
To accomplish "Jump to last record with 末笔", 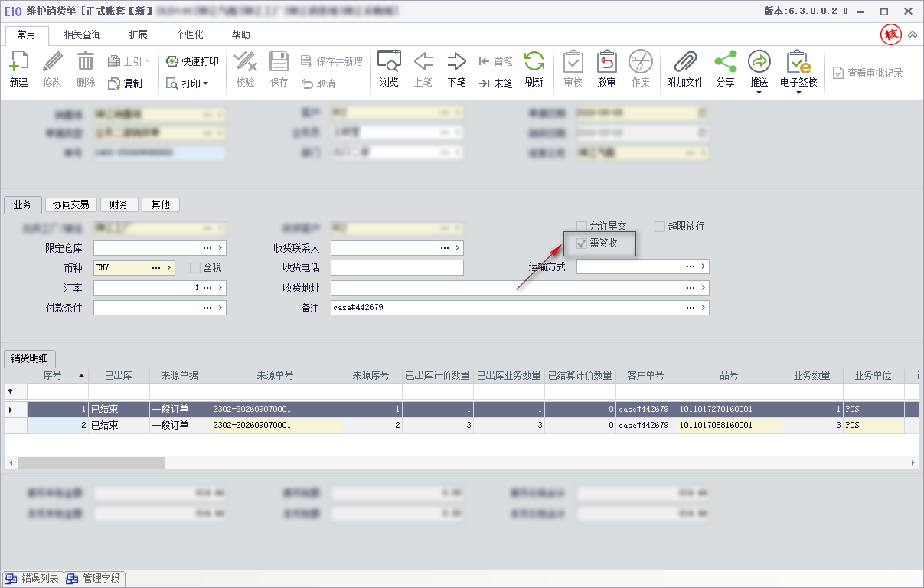I will coord(495,83).
